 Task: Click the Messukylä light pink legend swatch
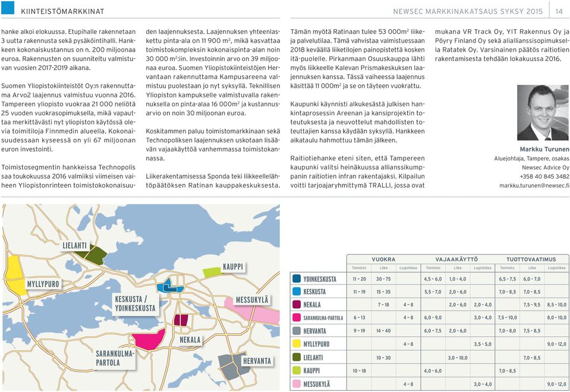[x=297, y=384]
